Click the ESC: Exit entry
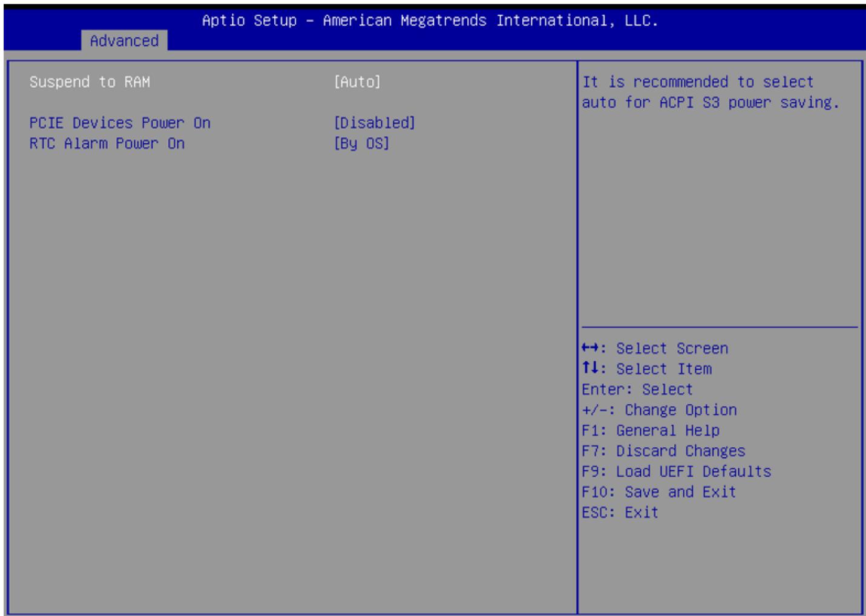 click(620, 513)
